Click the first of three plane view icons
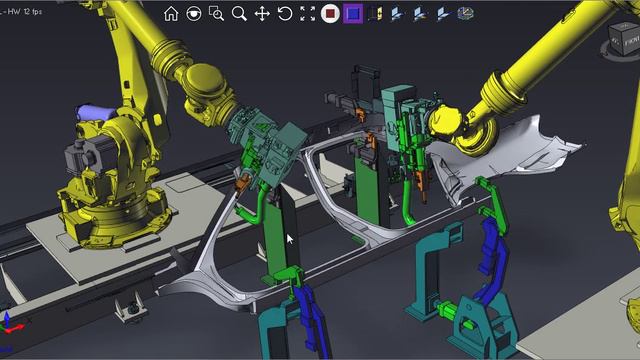Image resolution: width=640 pixels, height=360 pixels. click(398, 13)
